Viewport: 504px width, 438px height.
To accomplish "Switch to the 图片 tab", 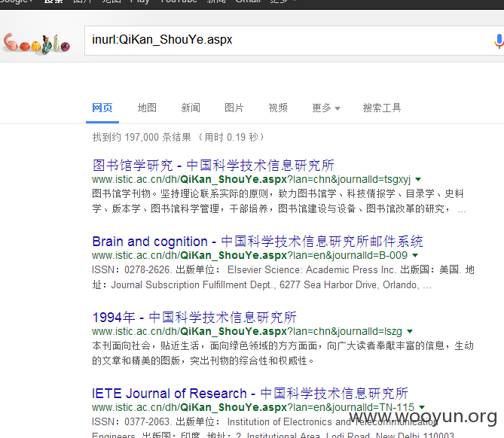I will tap(234, 108).
